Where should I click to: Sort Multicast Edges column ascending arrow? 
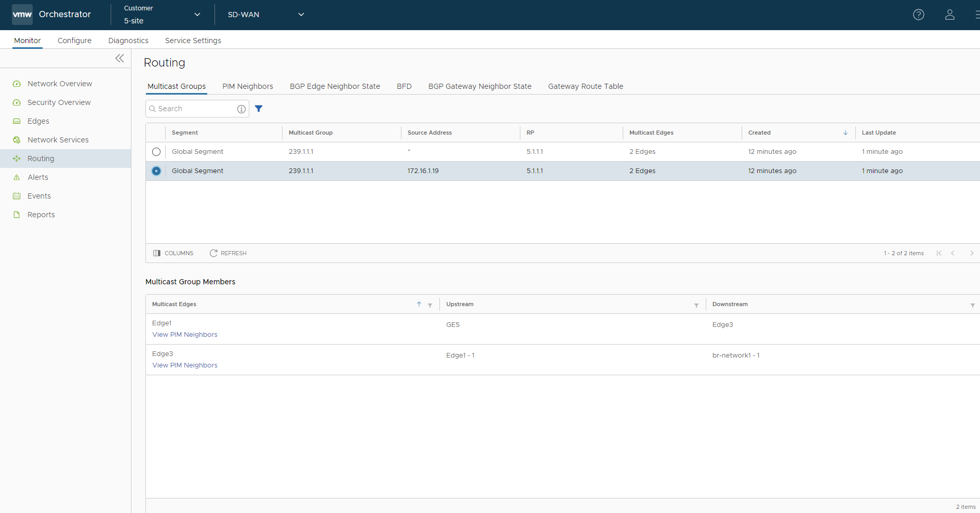point(419,304)
